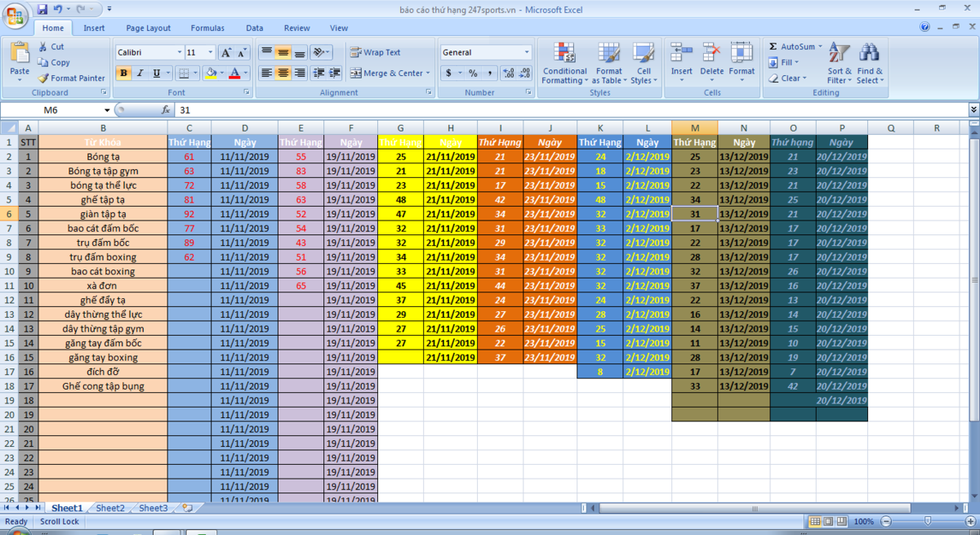Open Format as Table gallery

pos(609,63)
